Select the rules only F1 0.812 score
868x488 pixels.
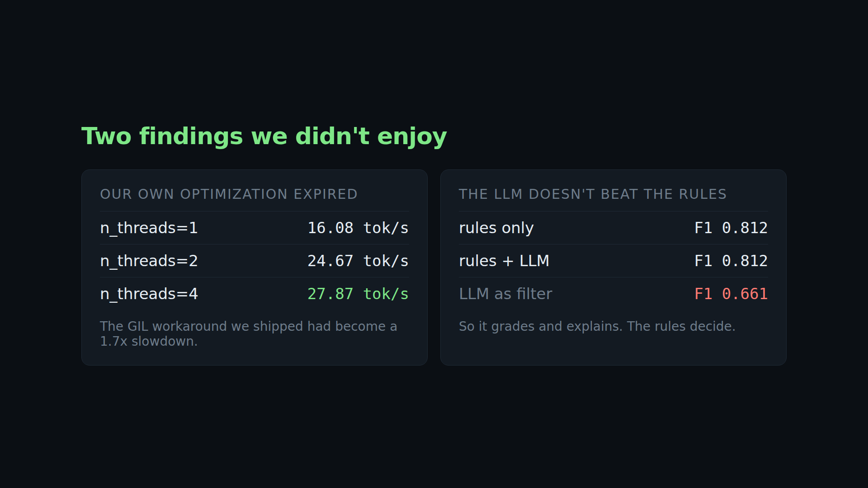pos(731,228)
